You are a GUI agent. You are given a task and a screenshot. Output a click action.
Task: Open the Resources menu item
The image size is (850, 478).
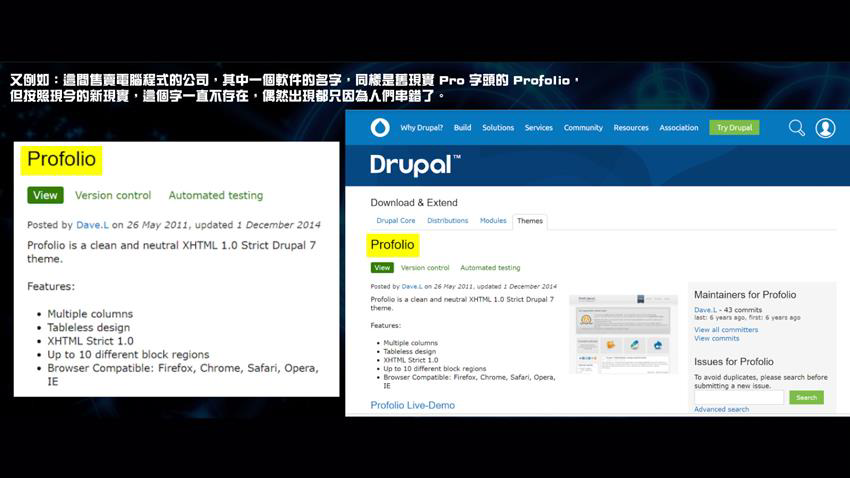point(631,128)
